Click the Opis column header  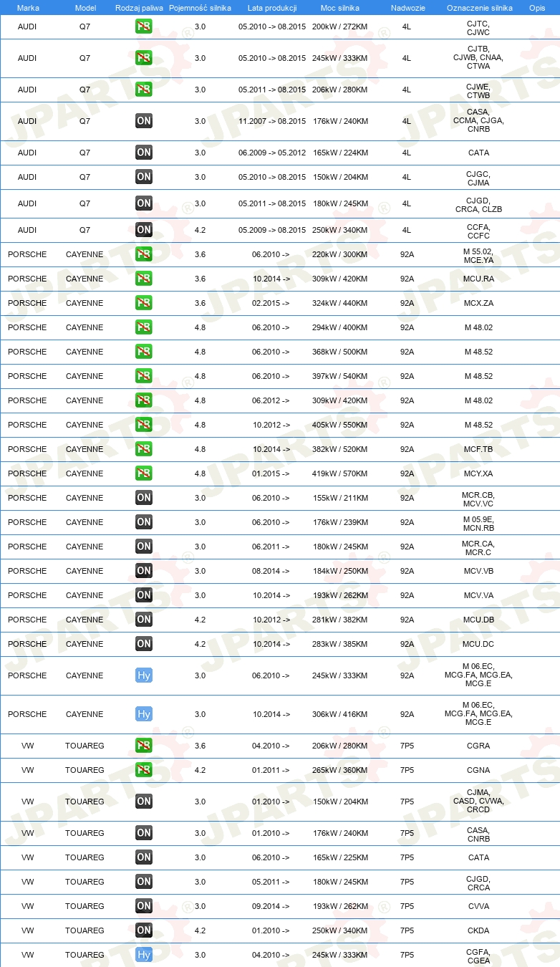point(536,7)
